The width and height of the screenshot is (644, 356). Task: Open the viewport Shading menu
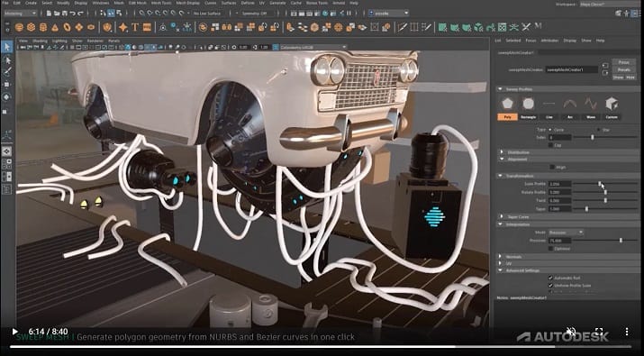(x=40, y=41)
